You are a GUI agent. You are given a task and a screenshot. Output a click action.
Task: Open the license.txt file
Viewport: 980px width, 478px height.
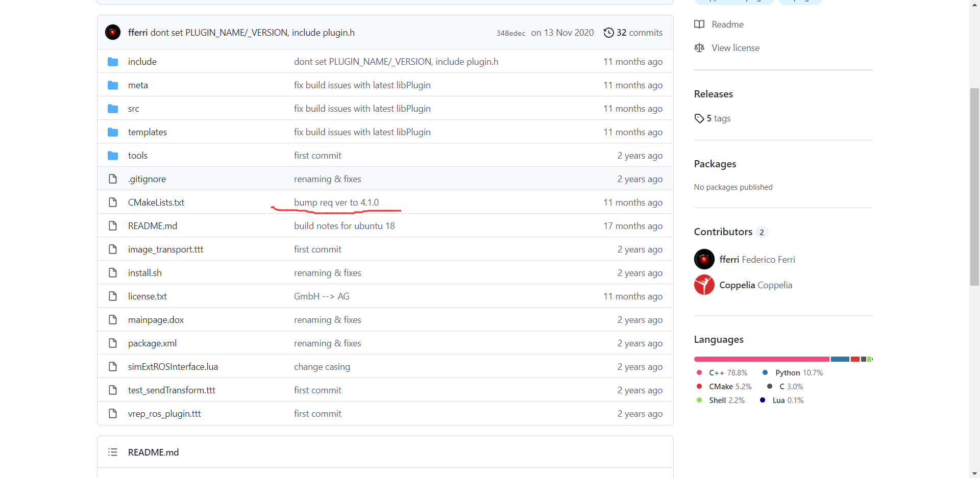point(148,296)
